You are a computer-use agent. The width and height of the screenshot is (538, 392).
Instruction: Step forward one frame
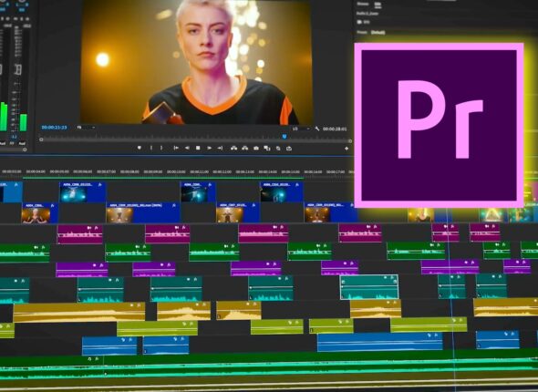click(x=209, y=148)
